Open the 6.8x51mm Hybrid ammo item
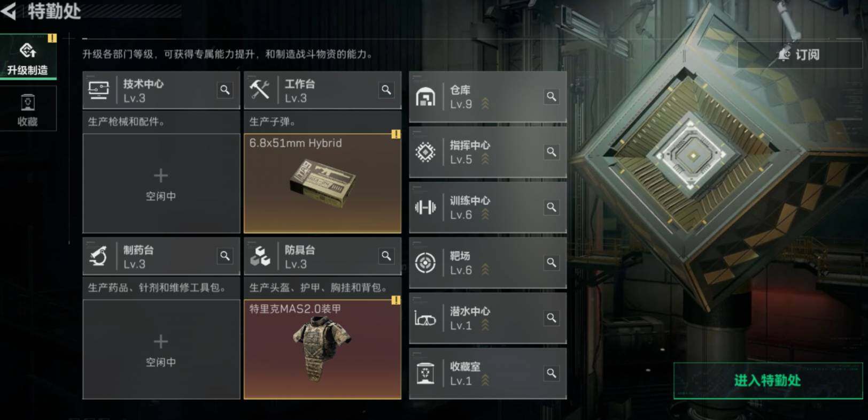Screen dimensions: 868x420 (322, 184)
